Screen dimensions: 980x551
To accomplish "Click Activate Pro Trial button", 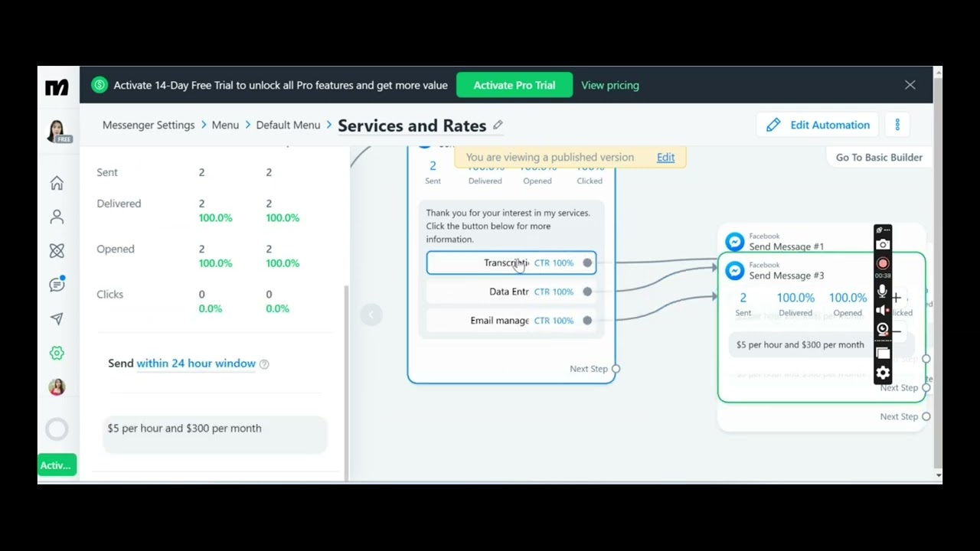I will coord(514,85).
